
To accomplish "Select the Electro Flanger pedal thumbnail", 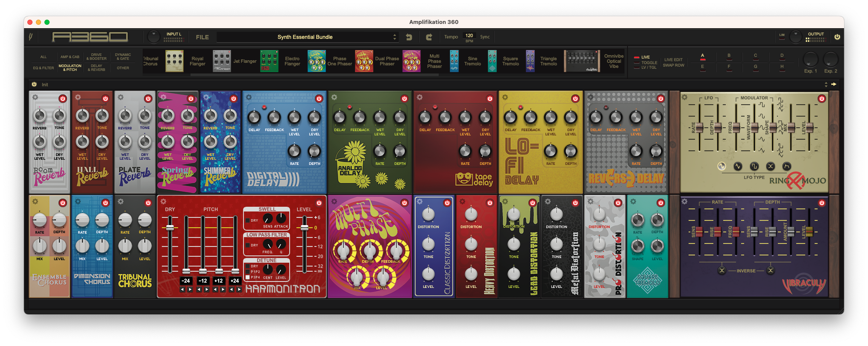I will click(x=269, y=61).
